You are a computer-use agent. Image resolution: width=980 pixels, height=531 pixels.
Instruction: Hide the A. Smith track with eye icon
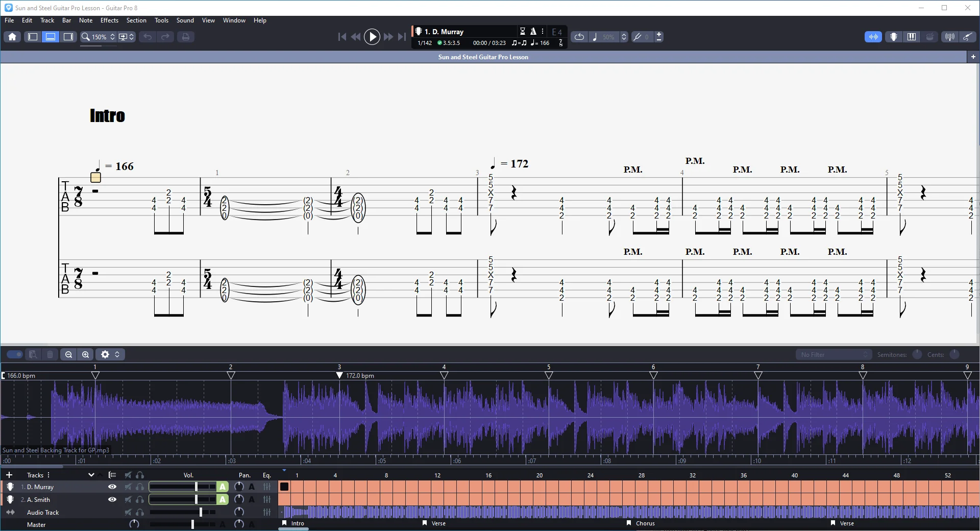coord(112,500)
